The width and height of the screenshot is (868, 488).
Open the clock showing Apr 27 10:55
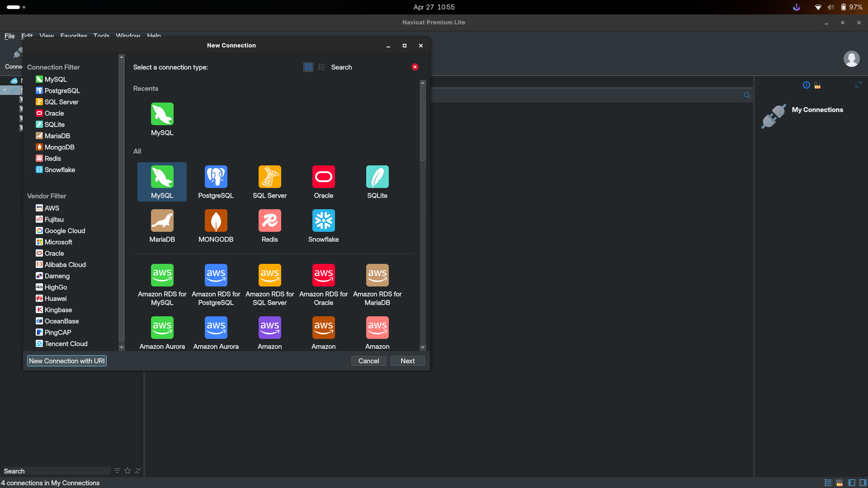click(434, 7)
